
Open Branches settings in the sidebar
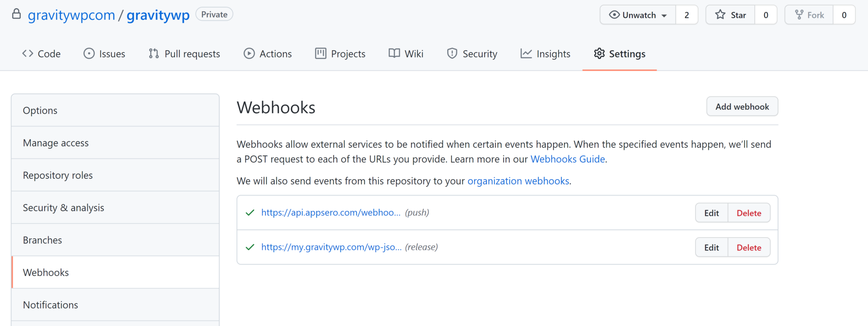point(42,240)
